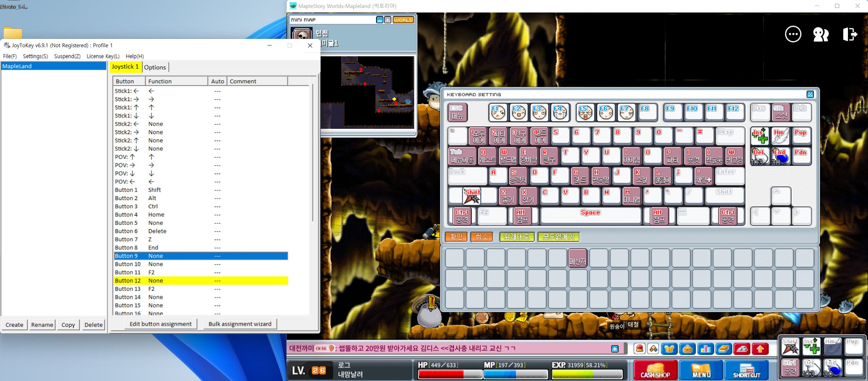Image resolution: width=868 pixels, height=381 pixels.
Task: Expand chat with the blue plus button
Action: click(x=615, y=349)
